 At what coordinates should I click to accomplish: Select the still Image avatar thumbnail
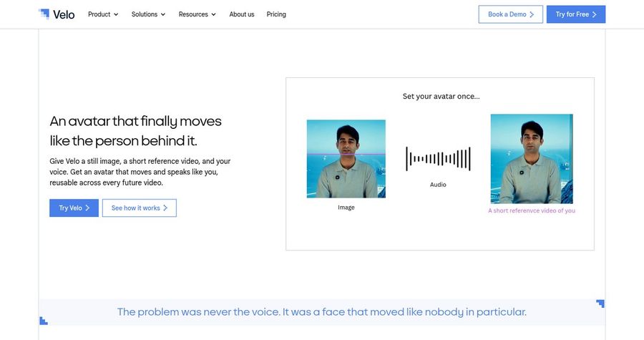point(346,159)
